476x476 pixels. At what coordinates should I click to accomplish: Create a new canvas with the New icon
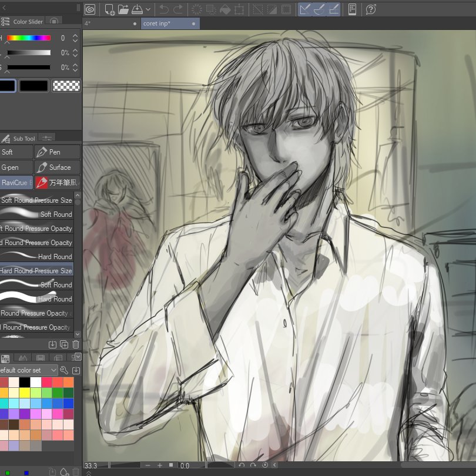(x=109, y=9)
